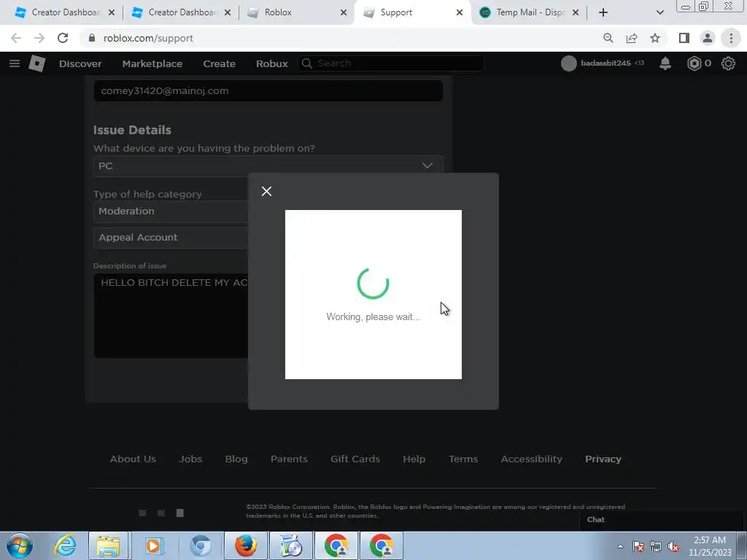Open the Help footer link
Screen dimensions: 747x560
point(414,459)
